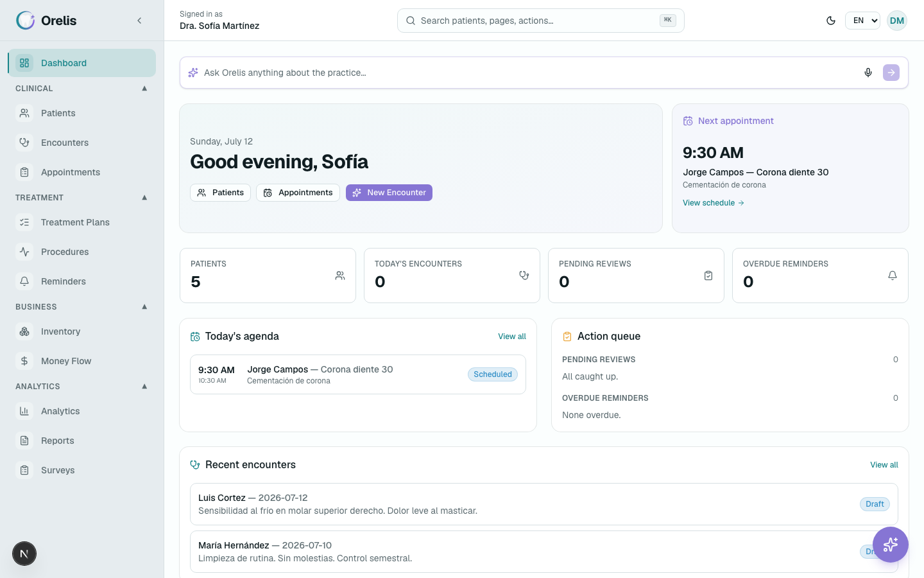Click the Scheduled status badge
Viewport: 924px width, 578px height.
pyautogui.click(x=493, y=374)
